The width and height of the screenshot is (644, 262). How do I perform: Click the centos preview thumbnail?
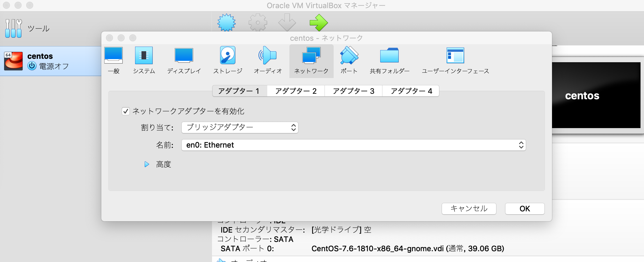596,95
